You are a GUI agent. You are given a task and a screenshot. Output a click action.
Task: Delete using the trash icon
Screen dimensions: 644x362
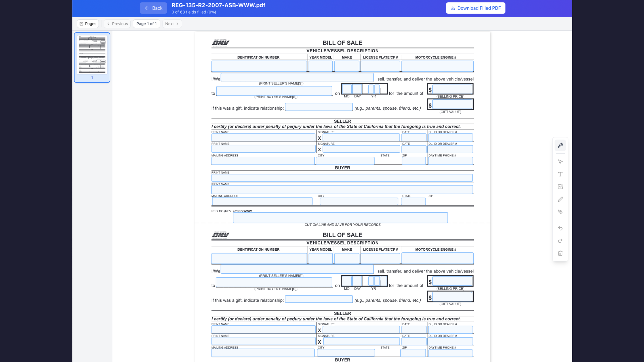(x=560, y=253)
